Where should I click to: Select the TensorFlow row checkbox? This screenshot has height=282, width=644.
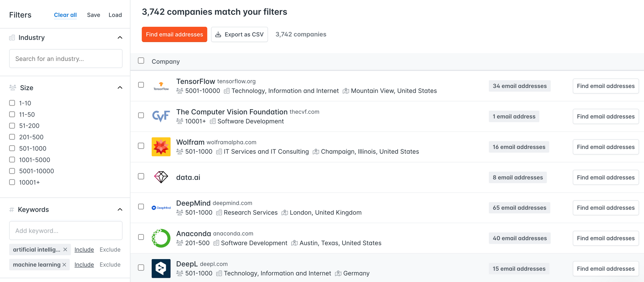pos(141,85)
